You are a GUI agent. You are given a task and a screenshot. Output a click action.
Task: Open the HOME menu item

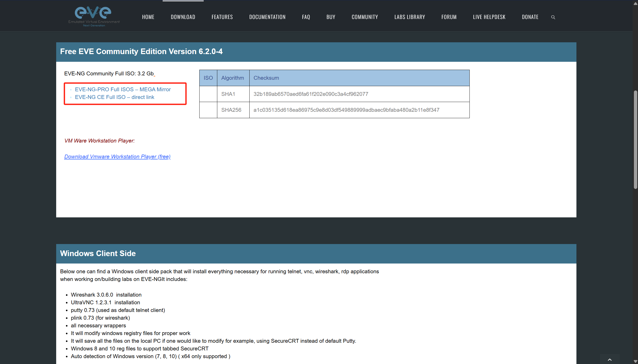[x=148, y=17]
